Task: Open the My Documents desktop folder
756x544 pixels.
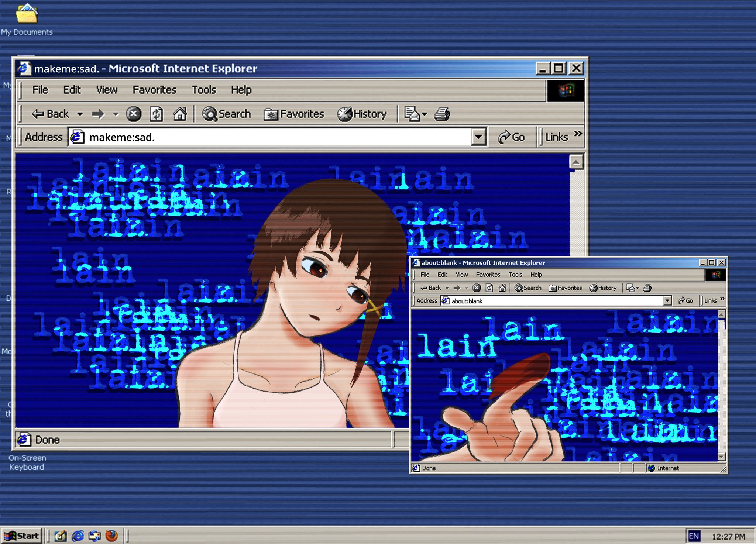Action: [x=27, y=20]
